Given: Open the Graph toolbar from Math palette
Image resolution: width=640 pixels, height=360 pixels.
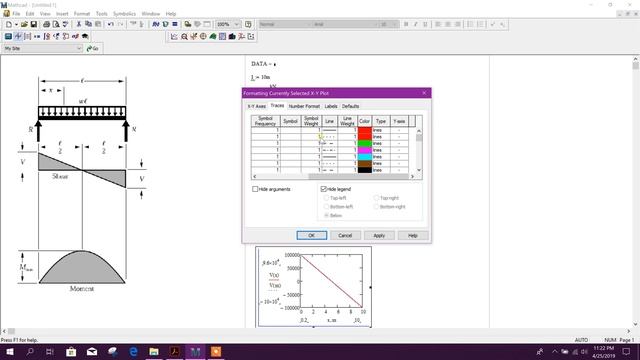Looking at the screenshot, I should coord(18,36).
